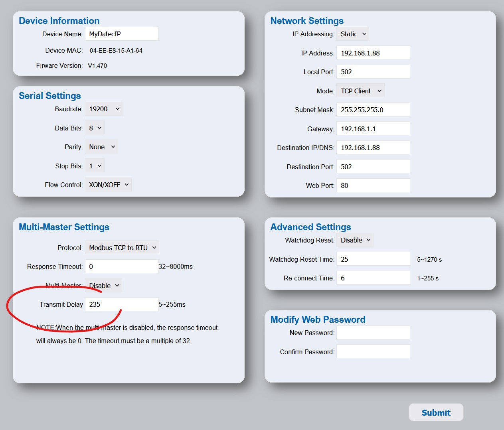504x430 pixels.
Task: Click the Submit button
Action: pos(436,412)
